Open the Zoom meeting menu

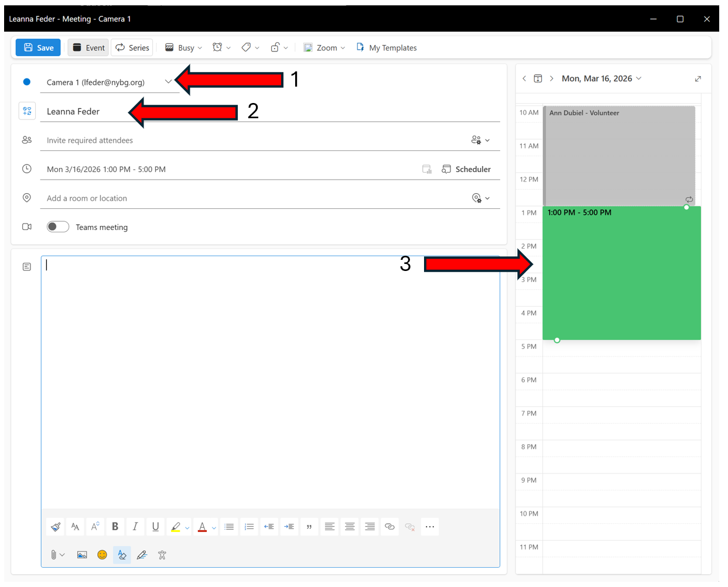(x=324, y=48)
